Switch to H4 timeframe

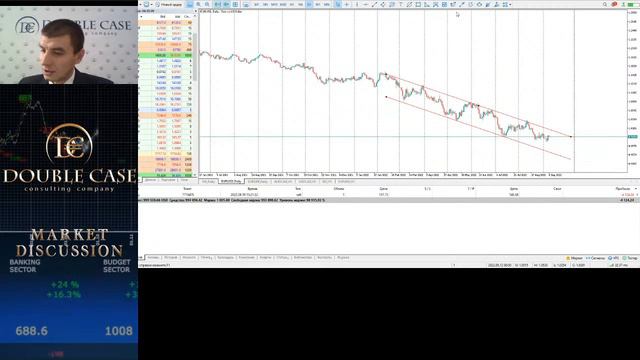pos(300,4)
